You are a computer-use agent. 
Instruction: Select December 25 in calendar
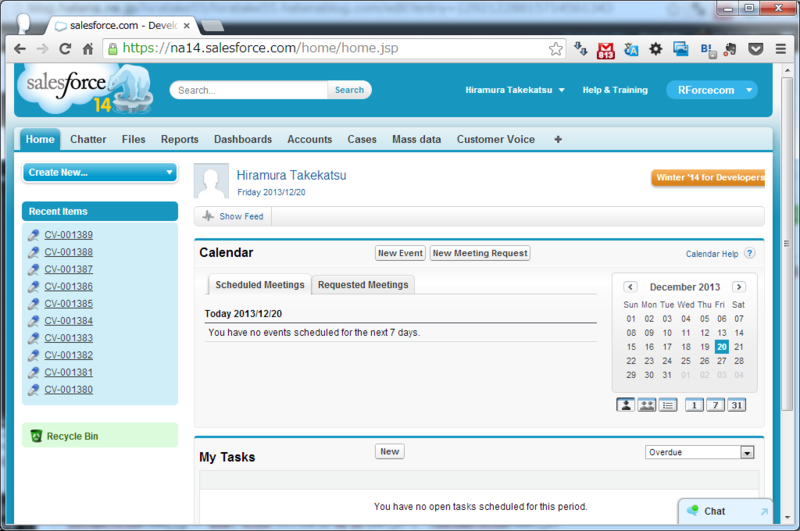[x=686, y=361]
